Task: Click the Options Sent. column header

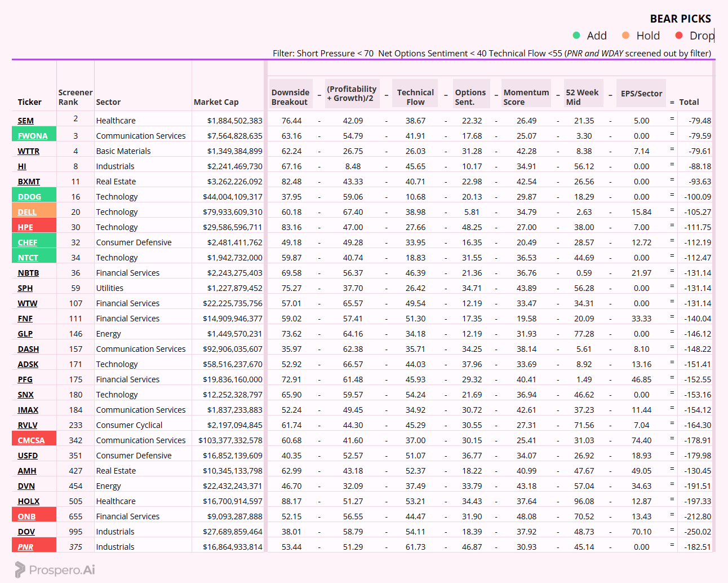Action: 470,97
